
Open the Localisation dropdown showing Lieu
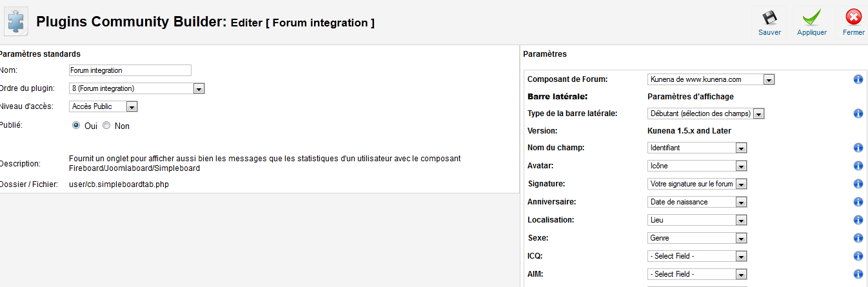(697, 220)
